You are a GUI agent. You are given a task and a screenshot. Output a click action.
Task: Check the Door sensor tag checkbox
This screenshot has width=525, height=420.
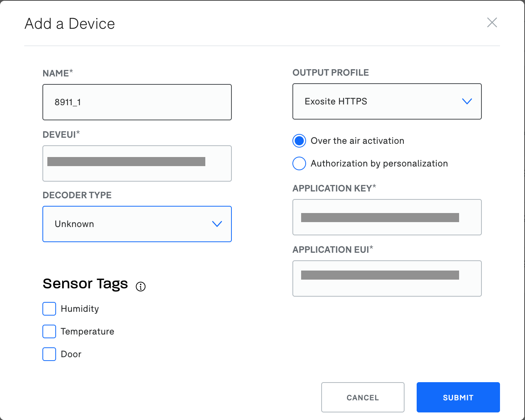(49, 354)
